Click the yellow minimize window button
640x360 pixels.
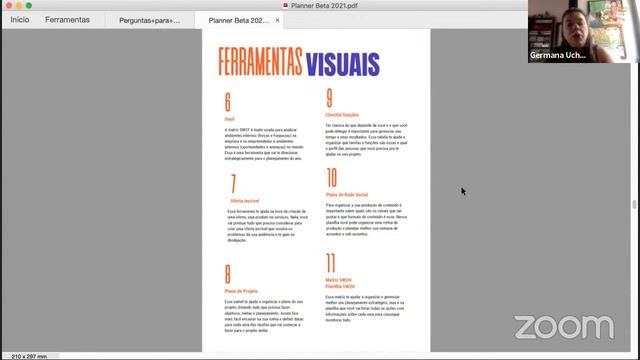(19, 5)
